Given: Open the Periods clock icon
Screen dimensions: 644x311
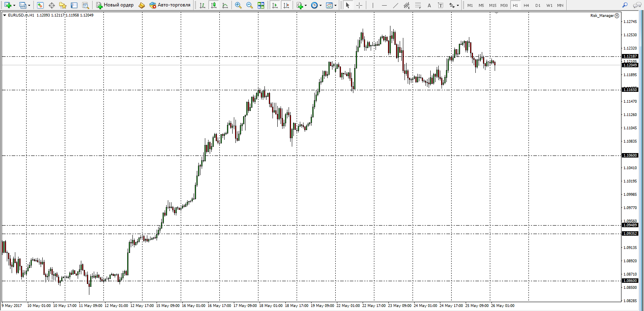Looking at the screenshot, I should pos(314,5).
